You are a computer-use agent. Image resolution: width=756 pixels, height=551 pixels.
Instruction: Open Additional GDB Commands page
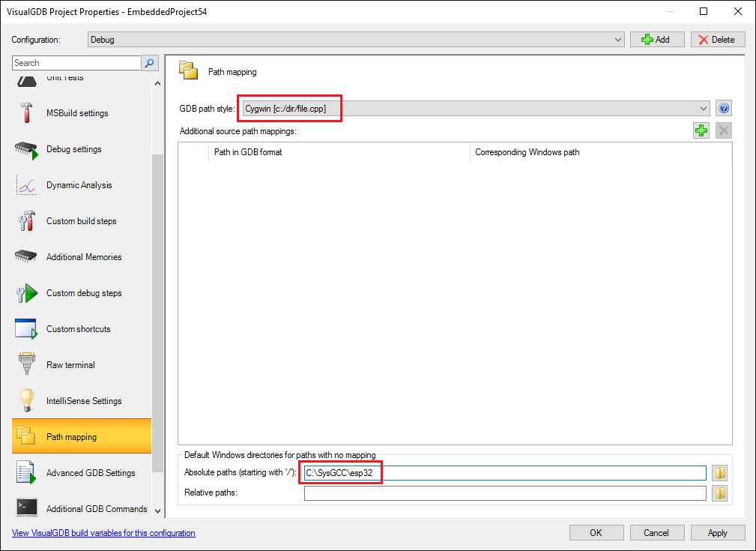[82, 508]
